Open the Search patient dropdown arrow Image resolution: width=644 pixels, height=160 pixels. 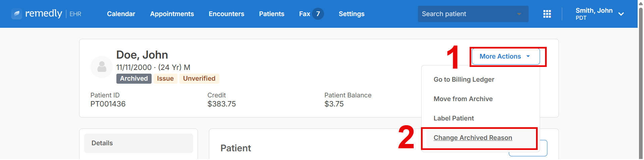coord(519,14)
